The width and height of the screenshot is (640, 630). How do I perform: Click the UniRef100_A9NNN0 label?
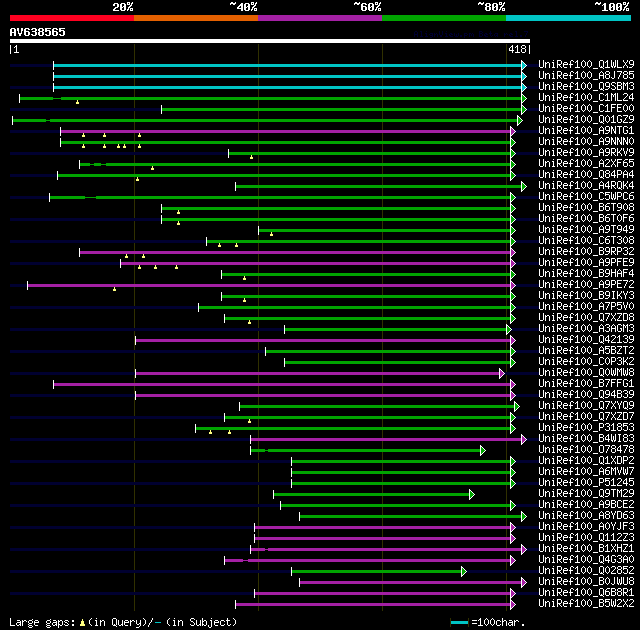click(x=586, y=142)
